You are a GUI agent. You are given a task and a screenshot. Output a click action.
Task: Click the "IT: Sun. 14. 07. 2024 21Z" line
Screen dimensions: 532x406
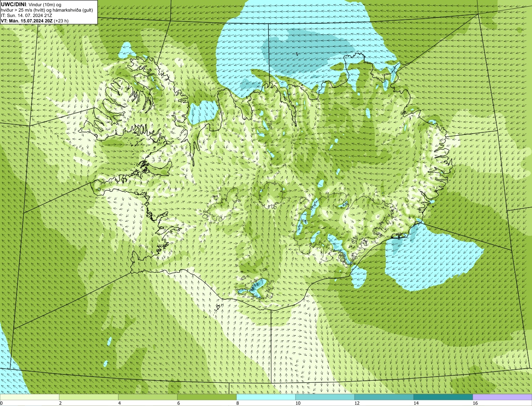coord(27,15)
